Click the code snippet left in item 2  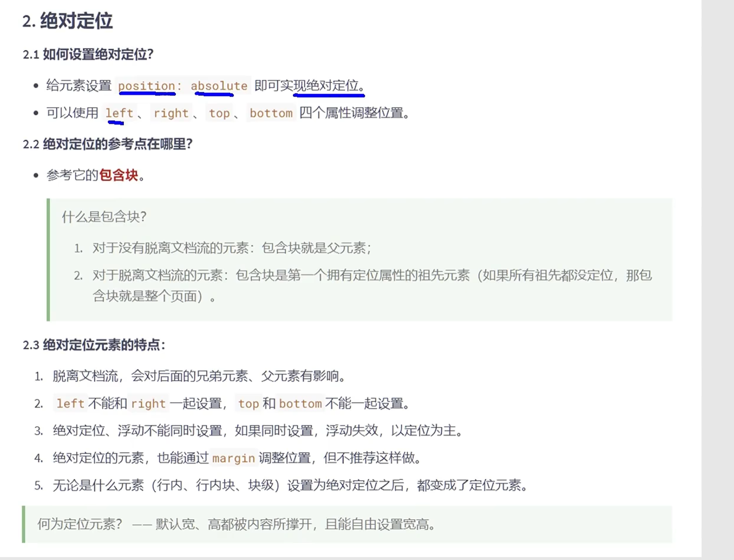click(70, 403)
